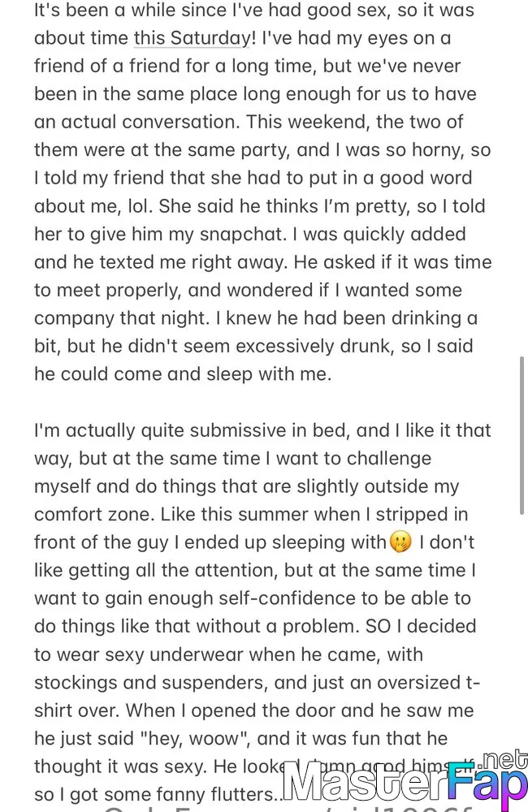Click the first paragraph's opening line

254,10
